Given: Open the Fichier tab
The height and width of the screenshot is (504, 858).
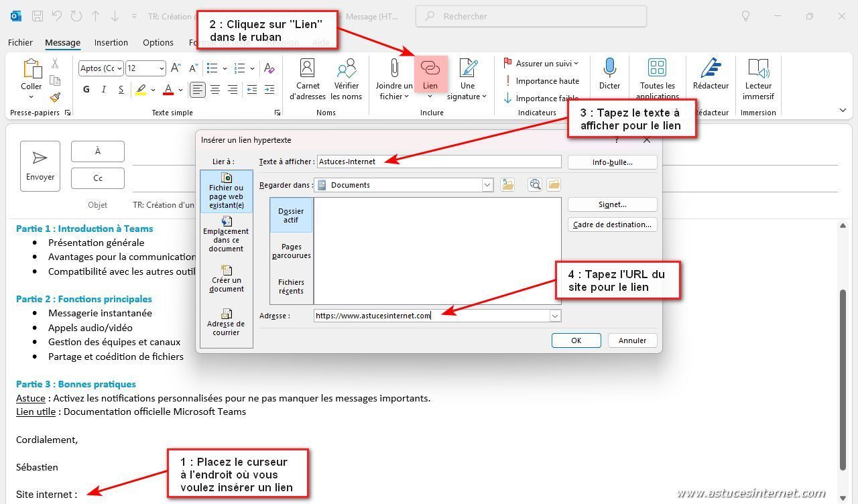Looking at the screenshot, I should click(20, 42).
